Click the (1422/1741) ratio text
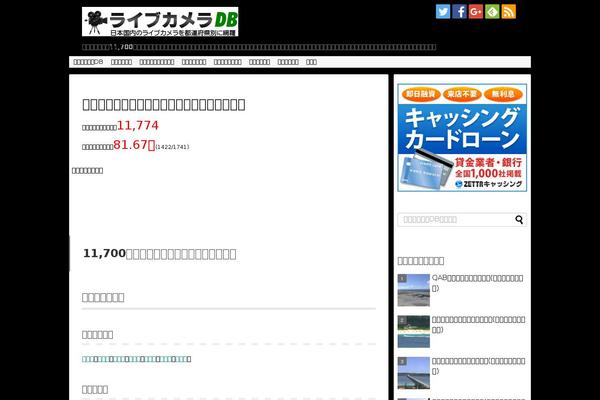600x400 pixels. pos(172,147)
